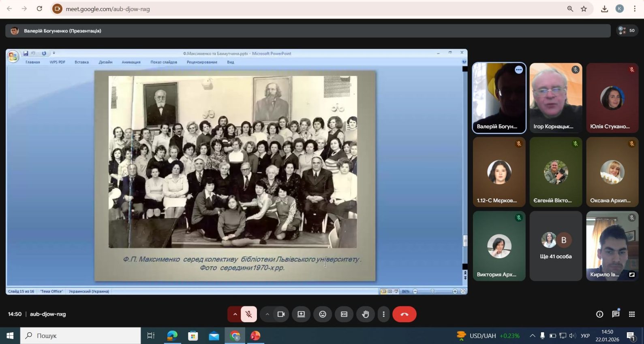Screen dimensions: 644x344
Task: Open the participants list showing 50
Action: pos(627,30)
